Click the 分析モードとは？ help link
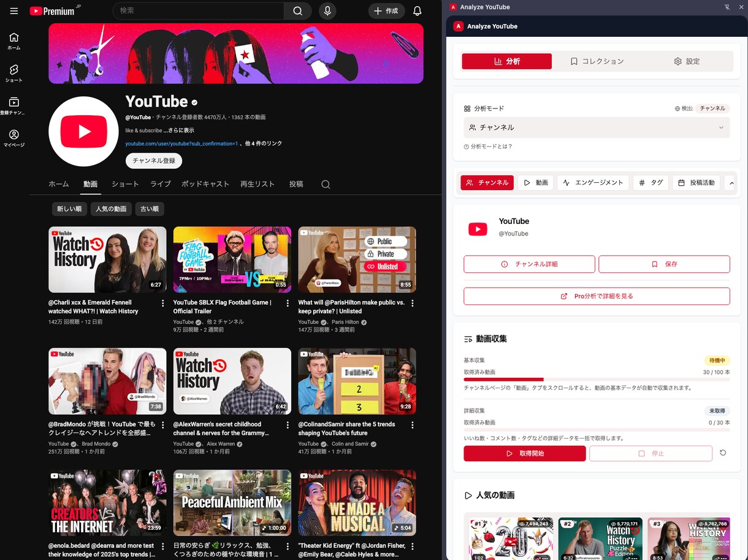 pyautogui.click(x=488, y=147)
